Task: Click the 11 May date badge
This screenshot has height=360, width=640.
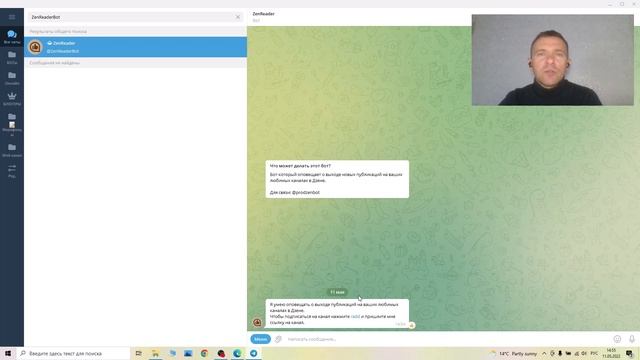Action: click(x=337, y=292)
